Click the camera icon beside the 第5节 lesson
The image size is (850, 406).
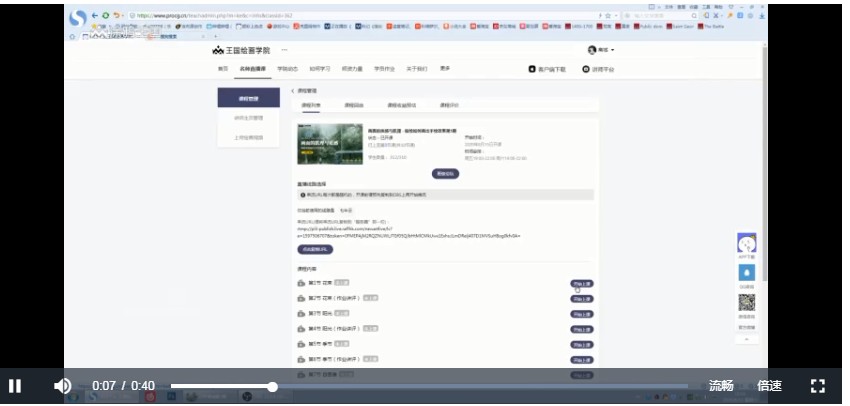click(301, 344)
